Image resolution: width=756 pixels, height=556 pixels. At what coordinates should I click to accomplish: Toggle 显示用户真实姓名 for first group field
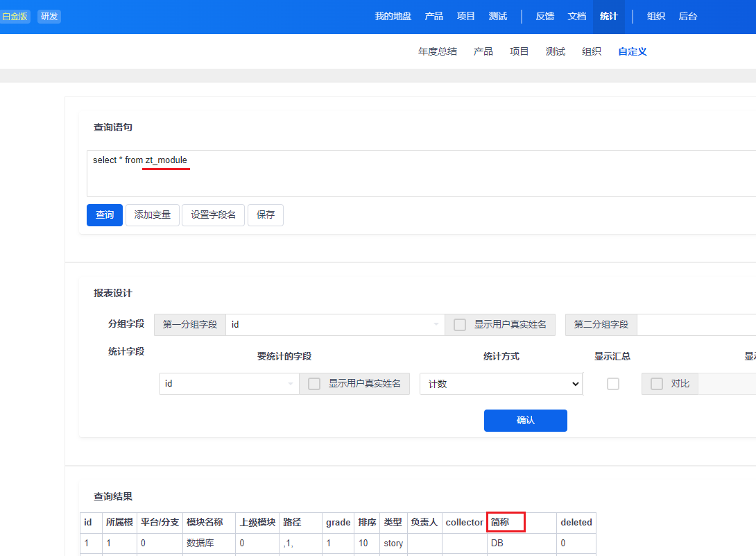coord(460,325)
